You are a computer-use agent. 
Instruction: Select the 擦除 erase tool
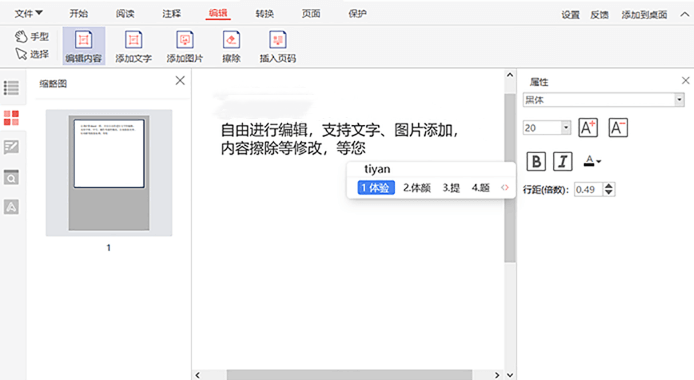(231, 46)
